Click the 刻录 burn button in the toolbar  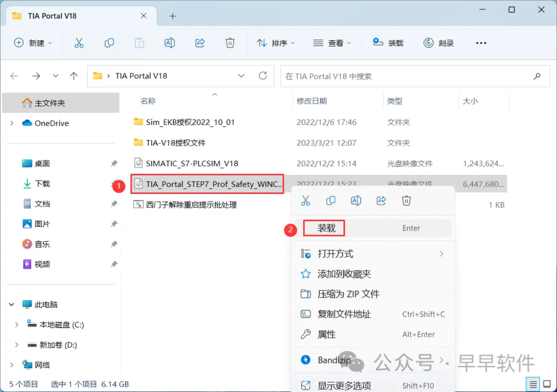pos(439,43)
